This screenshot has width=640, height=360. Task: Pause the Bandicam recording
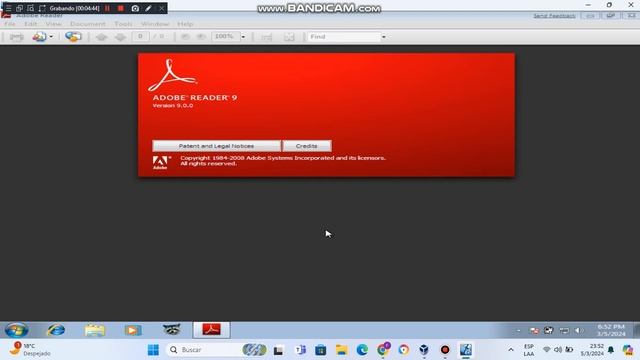(108, 8)
